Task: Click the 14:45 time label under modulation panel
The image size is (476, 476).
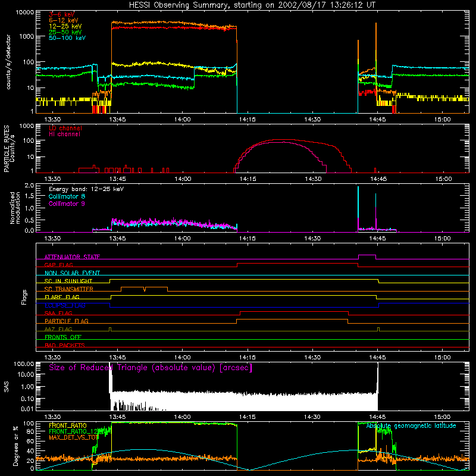Action: pyautogui.click(x=377, y=239)
